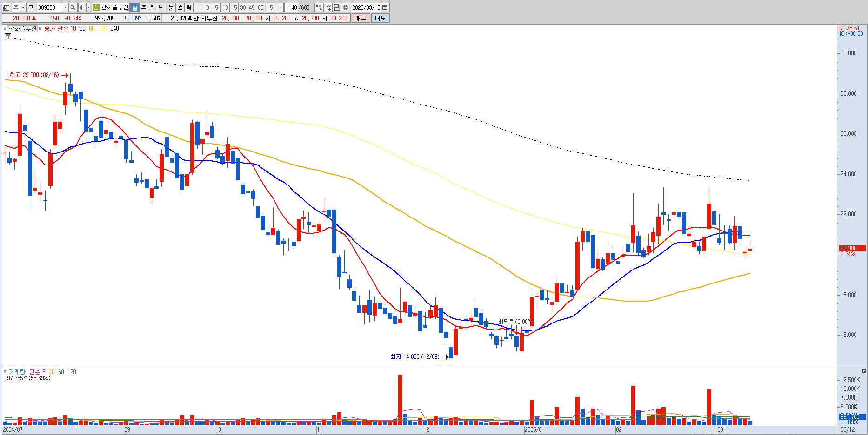
Task: Select the 월 monthly period
Action: click(152, 7)
